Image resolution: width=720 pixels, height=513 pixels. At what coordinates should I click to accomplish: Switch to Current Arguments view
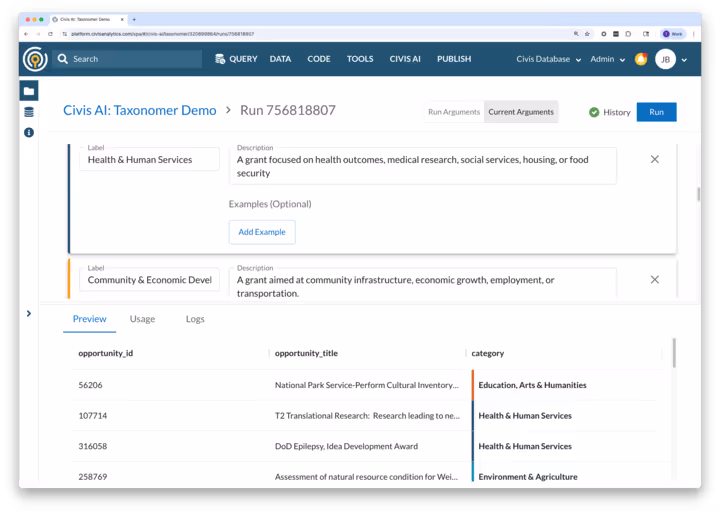(x=521, y=112)
